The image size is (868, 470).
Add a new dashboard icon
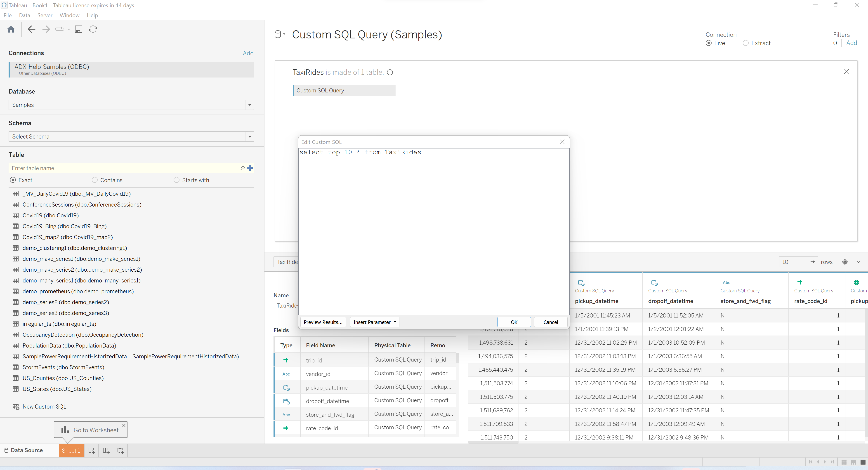[106, 451]
